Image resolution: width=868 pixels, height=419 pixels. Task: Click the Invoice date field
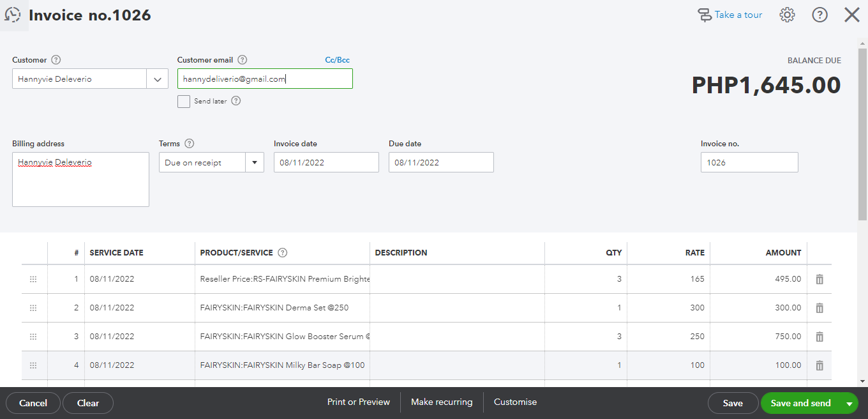point(326,163)
